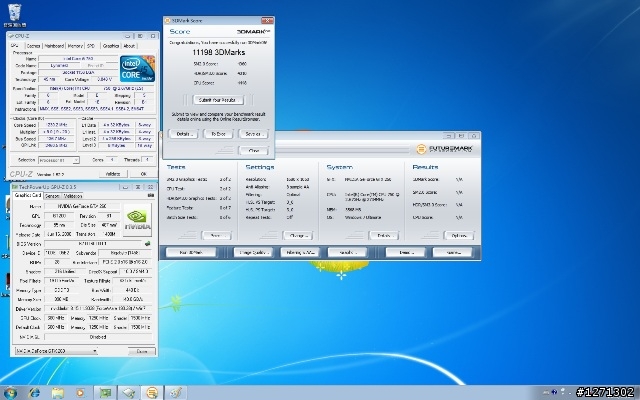This screenshot has height=400, width=640.
Task: Switch to CPU-Z via its taskbar icon
Action: (x=129, y=393)
